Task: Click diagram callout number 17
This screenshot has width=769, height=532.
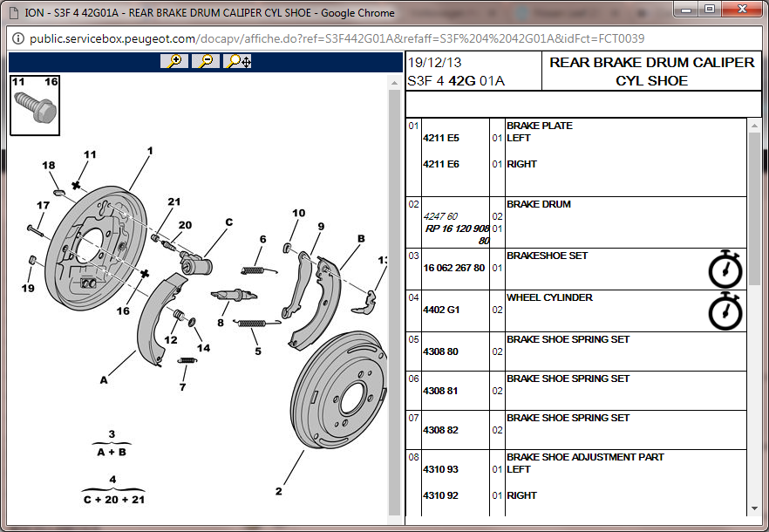Action: [x=44, y=205]
